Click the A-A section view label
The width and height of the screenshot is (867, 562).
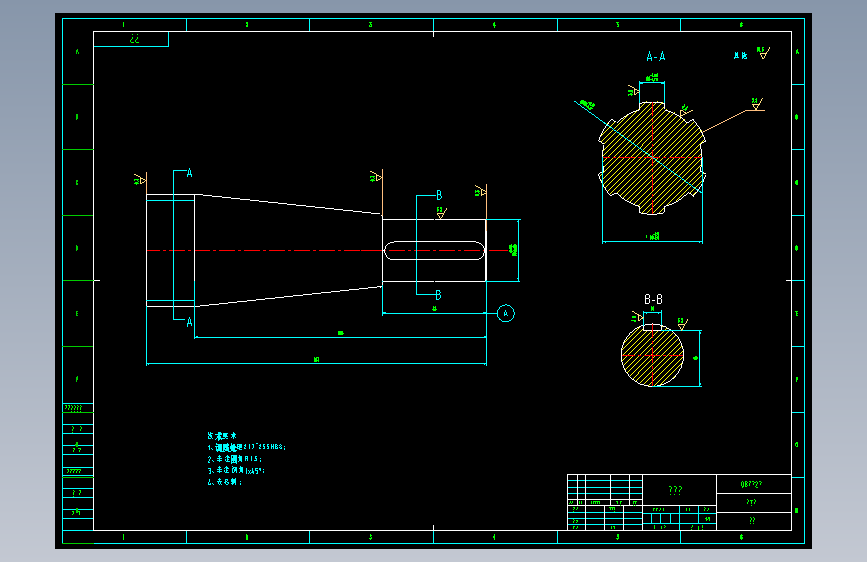tap(656, 56)
